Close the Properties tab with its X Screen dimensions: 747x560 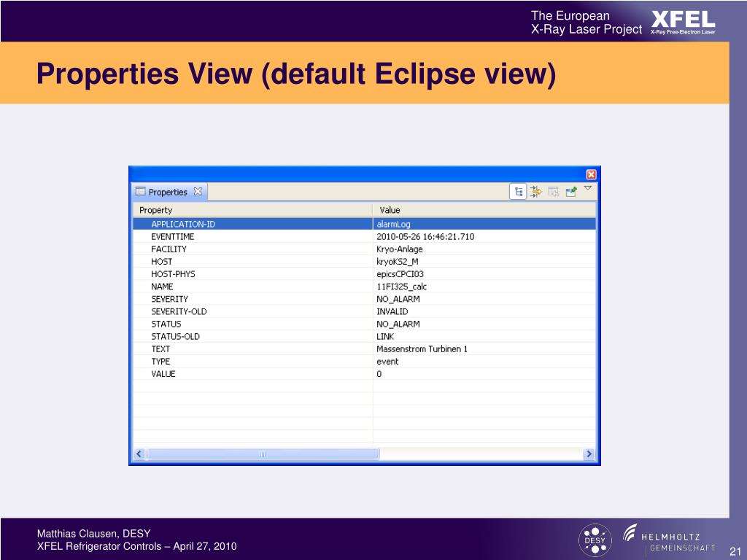pyautogui.click(x=198, y=192)
